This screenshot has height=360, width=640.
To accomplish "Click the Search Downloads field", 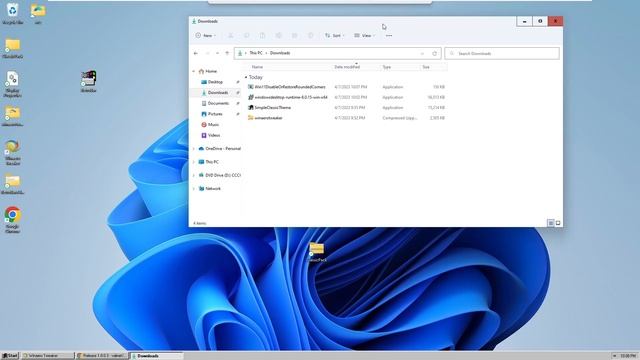I will click(502, 53).
